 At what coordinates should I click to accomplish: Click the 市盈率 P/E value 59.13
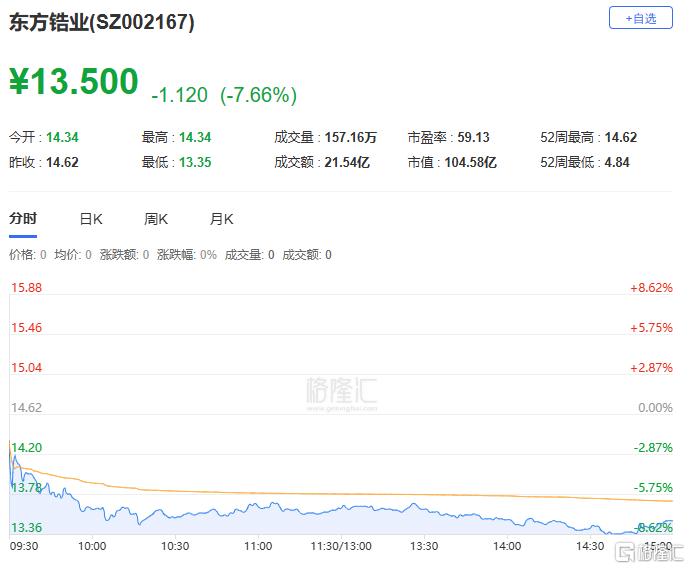473,137
